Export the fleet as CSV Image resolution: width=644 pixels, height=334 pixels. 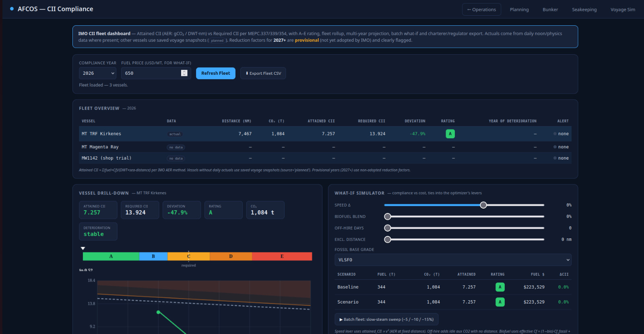263,73
